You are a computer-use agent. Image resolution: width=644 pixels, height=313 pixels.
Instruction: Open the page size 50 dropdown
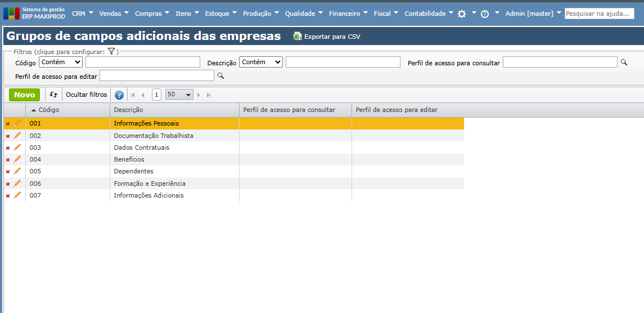pyautogui.click(x=179, y=95)
